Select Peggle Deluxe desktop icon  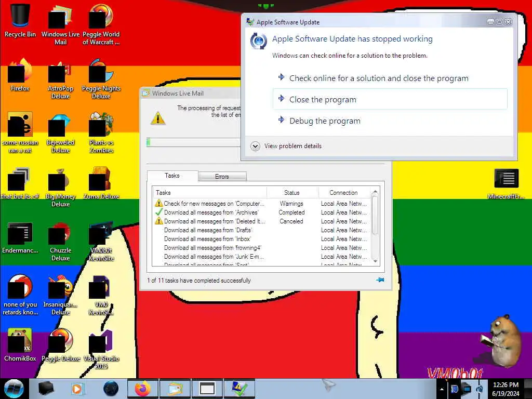(x=60, y=344)
